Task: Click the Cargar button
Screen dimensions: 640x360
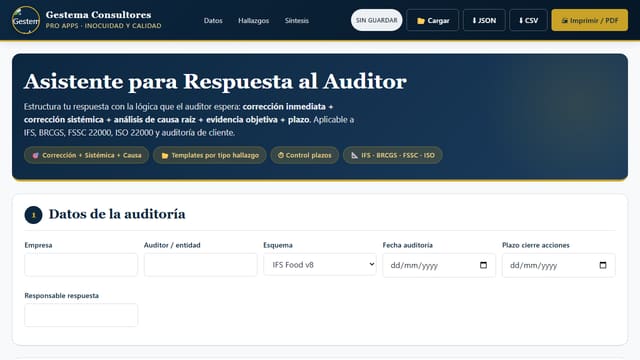Action: click(433, 20)
